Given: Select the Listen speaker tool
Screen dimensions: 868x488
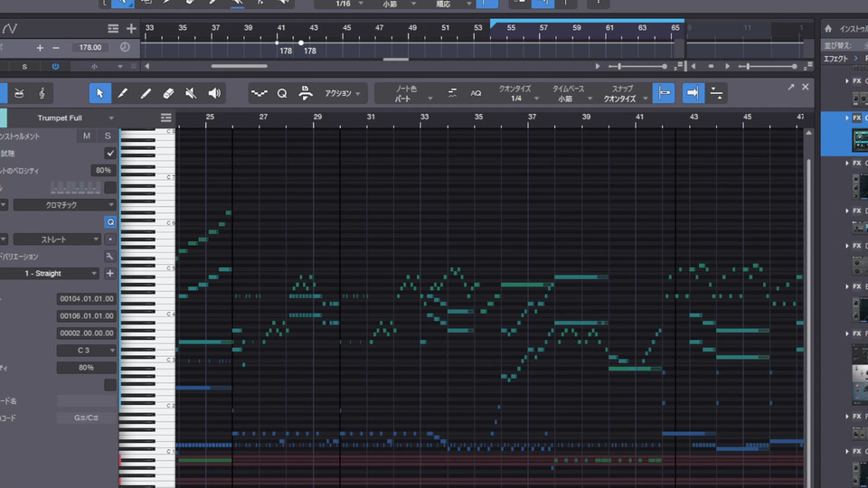Looking at the screenshot, I should 214,93.
